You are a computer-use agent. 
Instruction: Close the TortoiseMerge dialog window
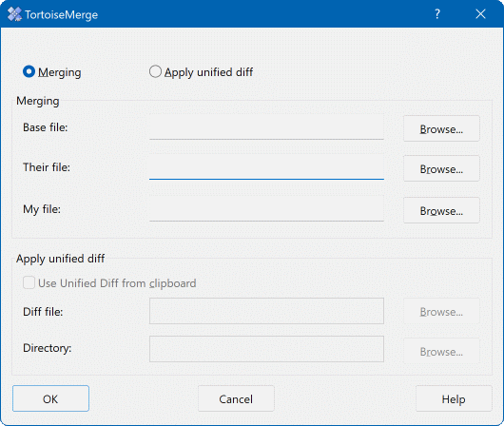click(x=480, y=14)
